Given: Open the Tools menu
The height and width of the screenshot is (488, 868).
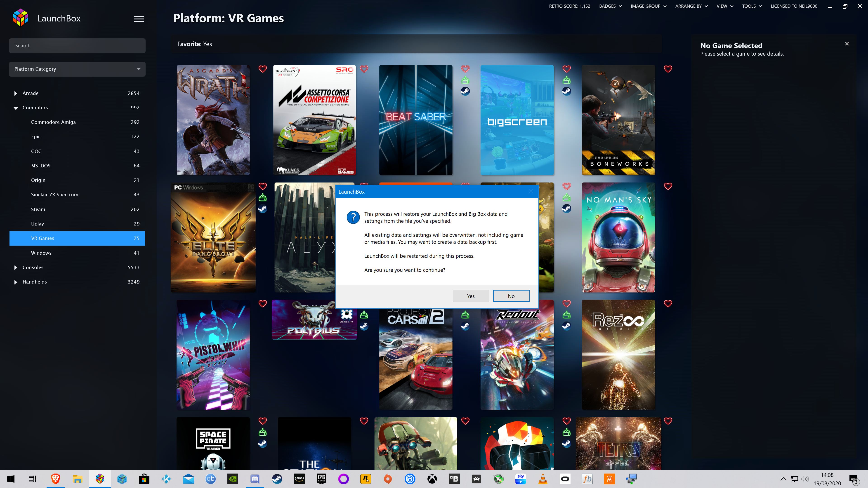Looking at the screenshot, I should pos(752,6).
